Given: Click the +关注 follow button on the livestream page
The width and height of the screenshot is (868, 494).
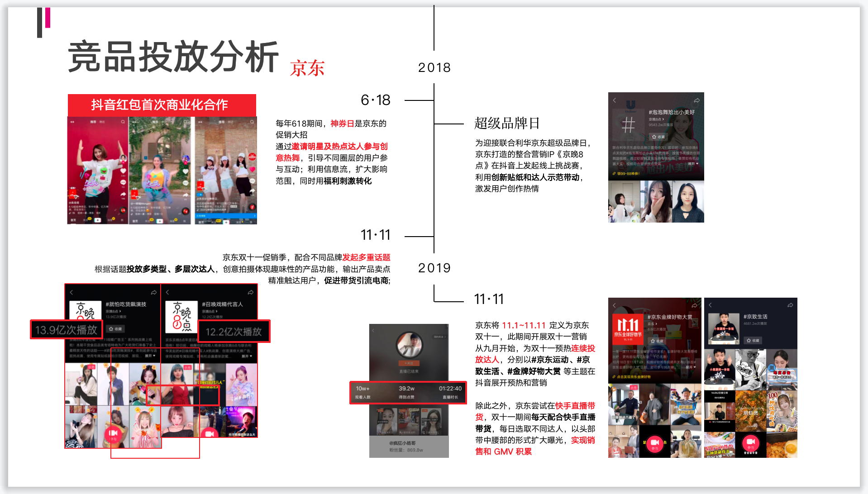Looking at the screenshot, I should (x=409, y=363).
